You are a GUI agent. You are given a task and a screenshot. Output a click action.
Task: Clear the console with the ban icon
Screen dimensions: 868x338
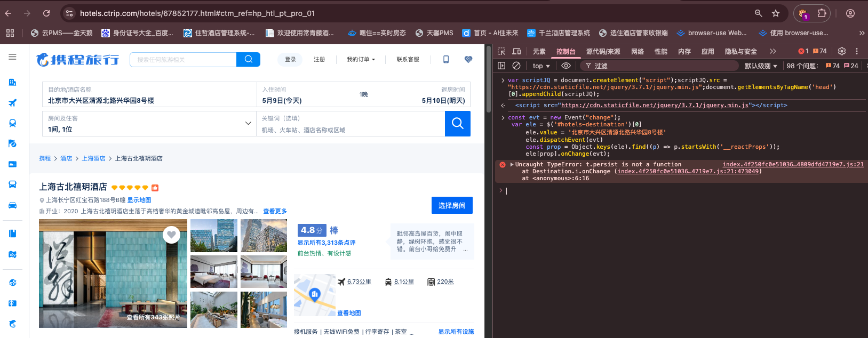(x=516, y=66)
